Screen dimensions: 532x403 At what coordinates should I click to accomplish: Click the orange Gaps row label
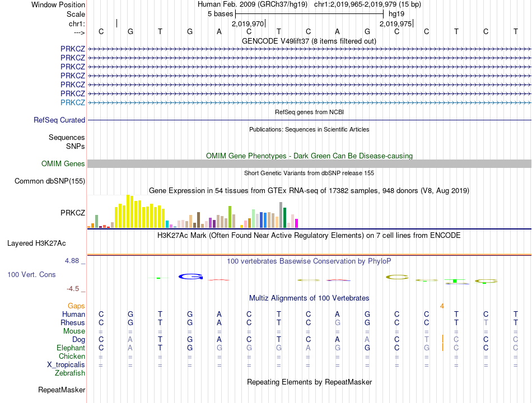pos(76,306)
